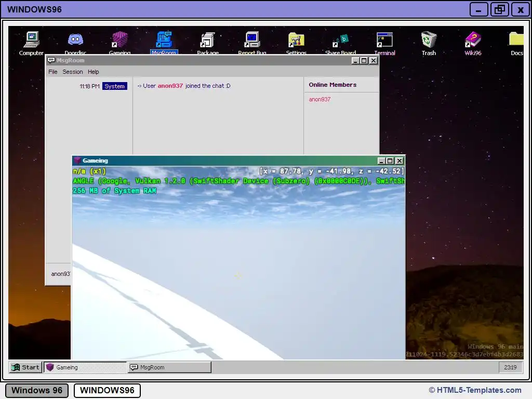Close the Gameing window

[x=400, y=161]
